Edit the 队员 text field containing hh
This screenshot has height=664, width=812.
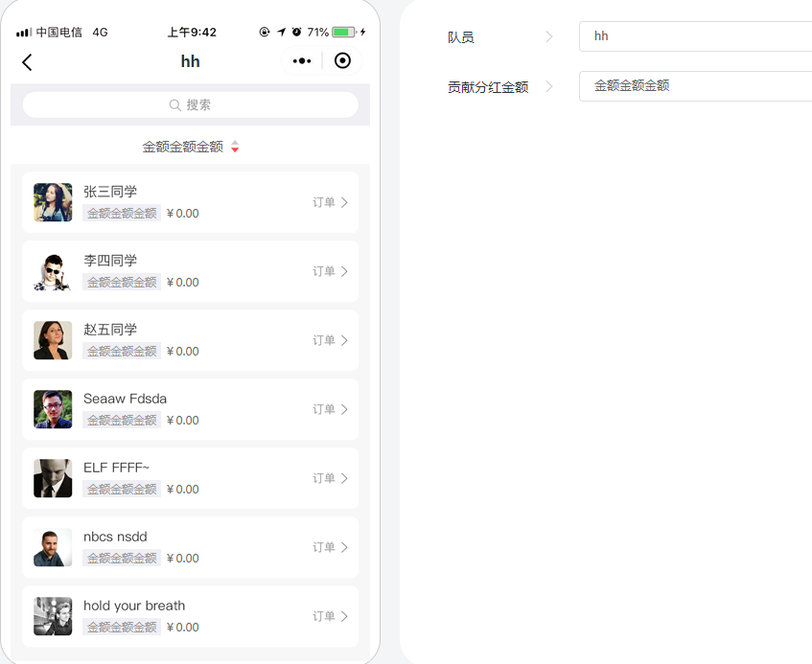click(x=695, y=36)
